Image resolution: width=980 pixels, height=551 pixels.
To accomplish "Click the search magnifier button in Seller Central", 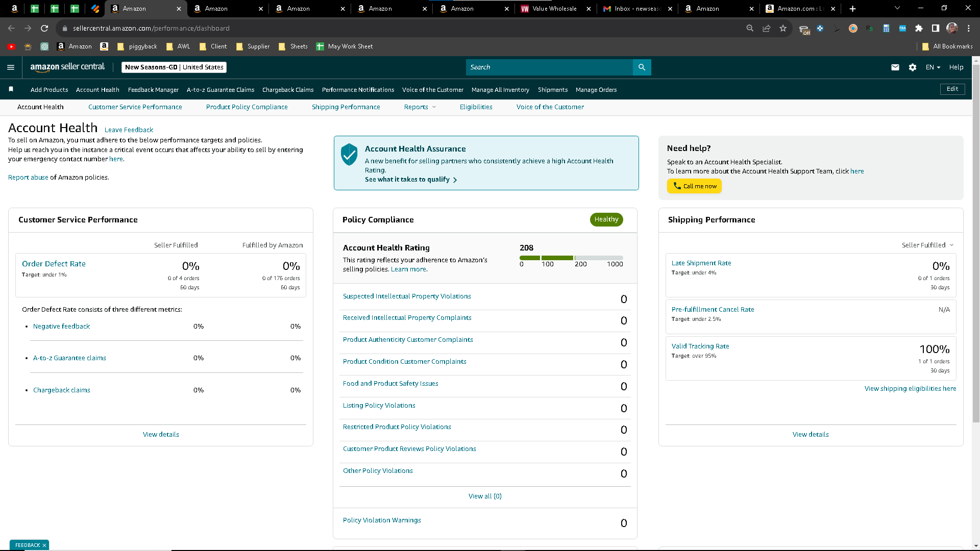I will point(642,67).
